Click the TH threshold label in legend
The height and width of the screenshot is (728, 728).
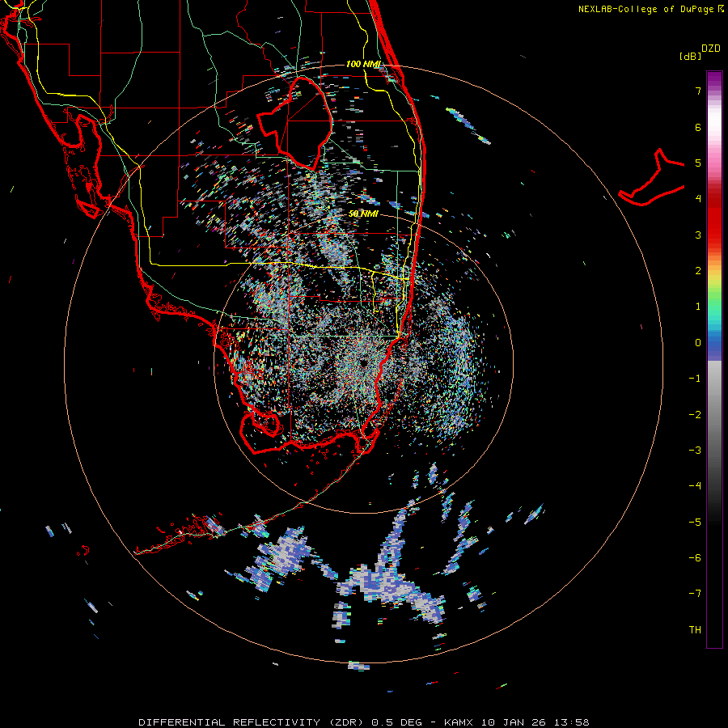[695, 629]
